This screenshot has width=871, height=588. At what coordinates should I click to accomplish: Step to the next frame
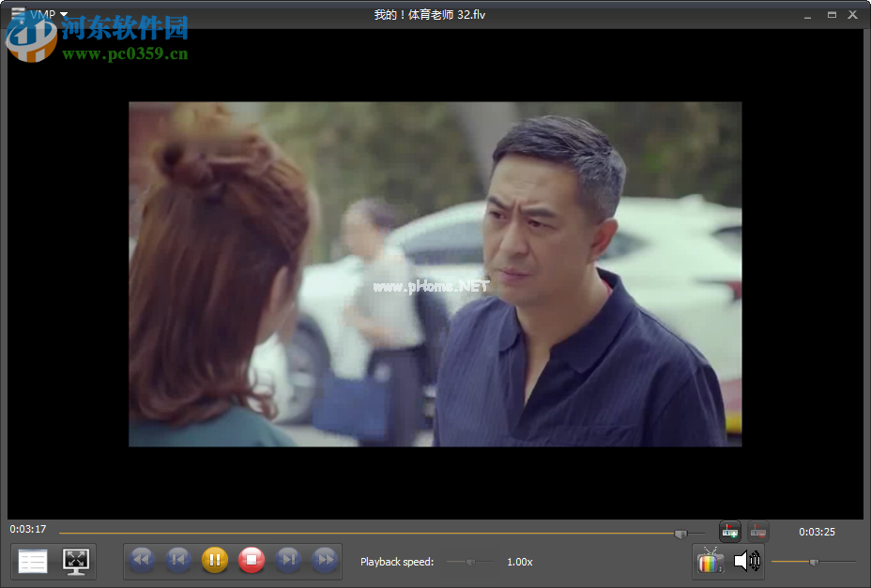coord(288,560)
